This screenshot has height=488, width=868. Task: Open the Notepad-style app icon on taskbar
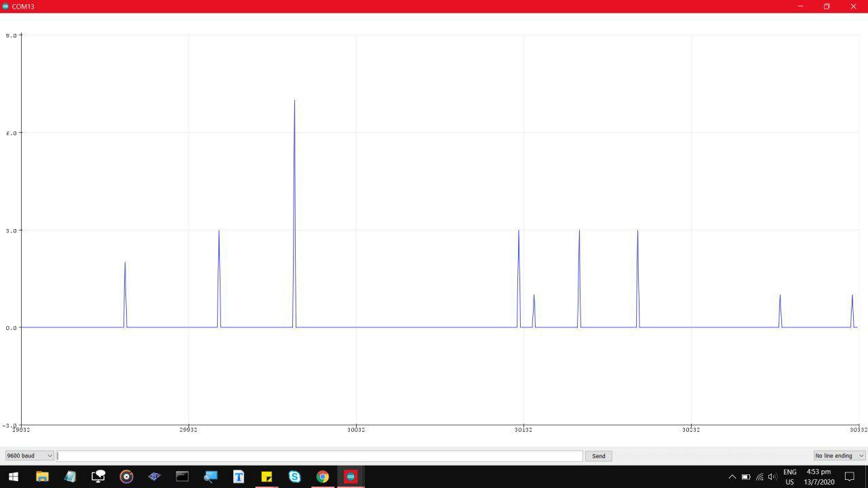click(71, 476)
